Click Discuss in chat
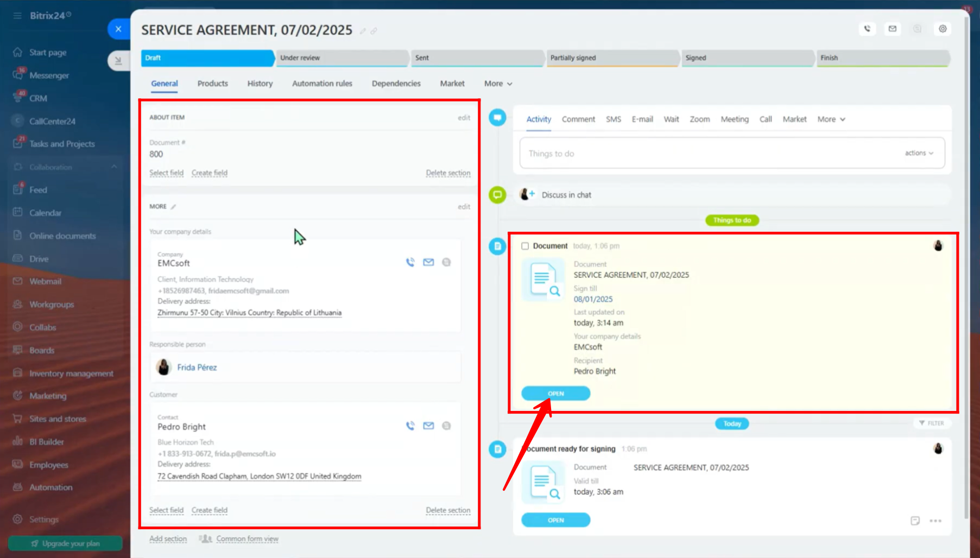This screenshot has height=558, width=980. 566,195
